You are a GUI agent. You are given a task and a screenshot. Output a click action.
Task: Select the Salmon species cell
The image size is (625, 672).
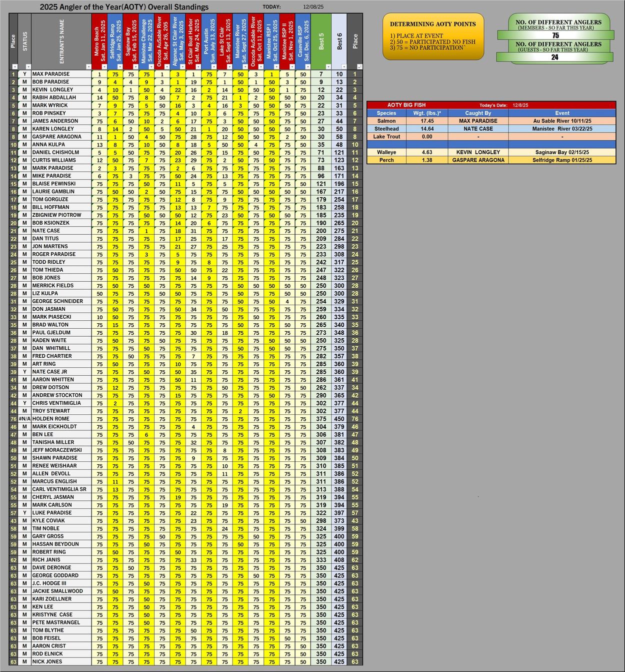click(x=386, y=121)
